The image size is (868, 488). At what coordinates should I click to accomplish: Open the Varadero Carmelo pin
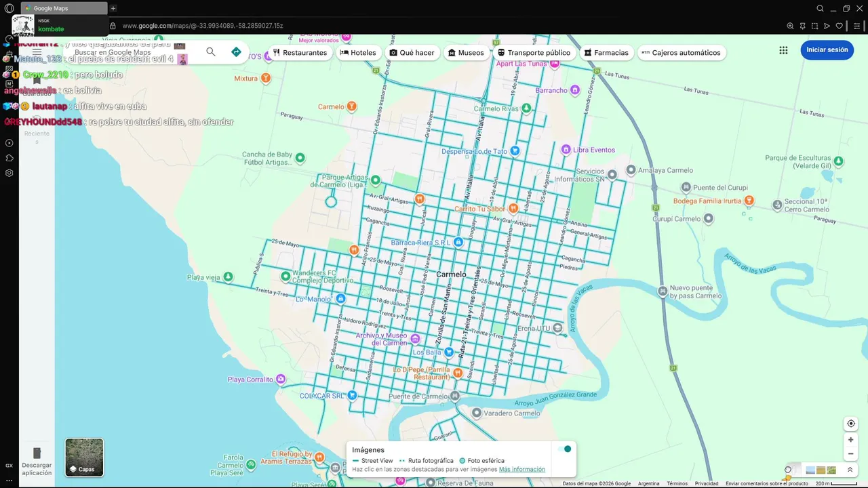click(x=477, y=413)
